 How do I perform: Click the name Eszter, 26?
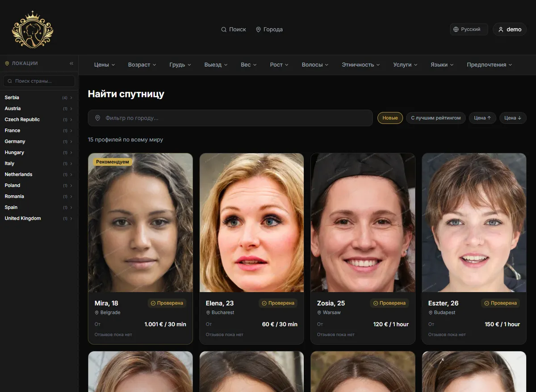point(444,303)
